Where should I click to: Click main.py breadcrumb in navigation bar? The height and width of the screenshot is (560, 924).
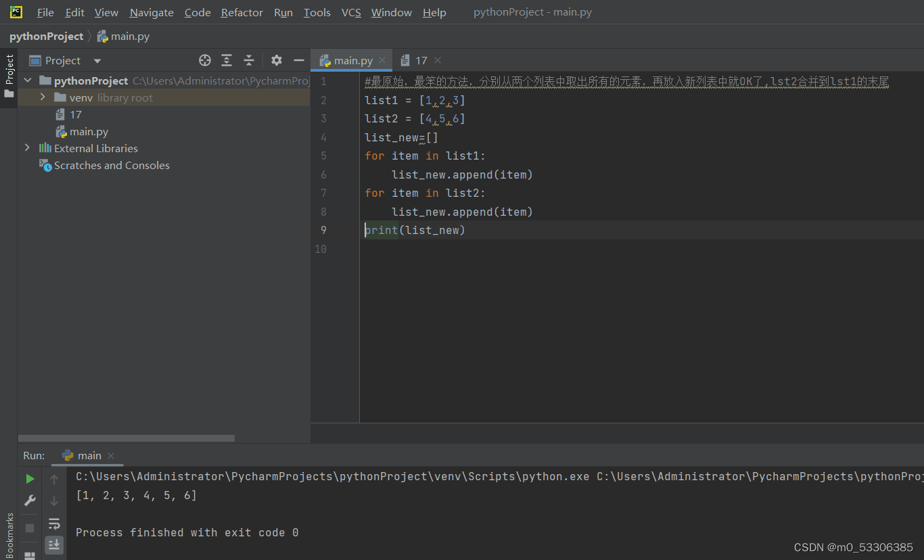click(x=123, y=36)
